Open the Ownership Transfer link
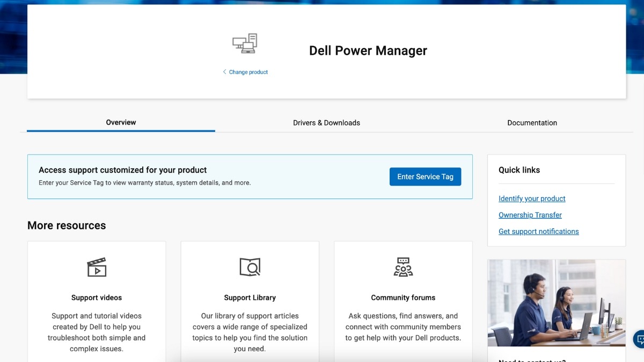This screenshot has width=644, height=362. coord(530,215)
